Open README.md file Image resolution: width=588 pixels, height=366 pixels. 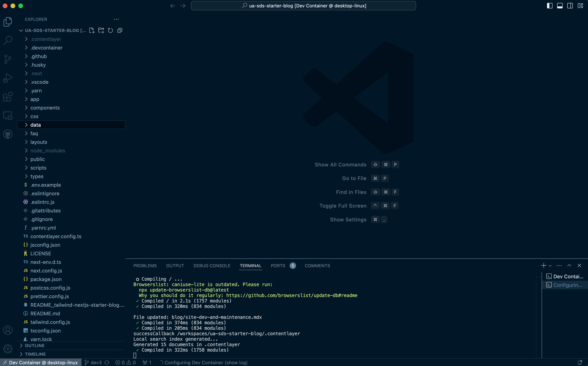click(x=71, y=314)
